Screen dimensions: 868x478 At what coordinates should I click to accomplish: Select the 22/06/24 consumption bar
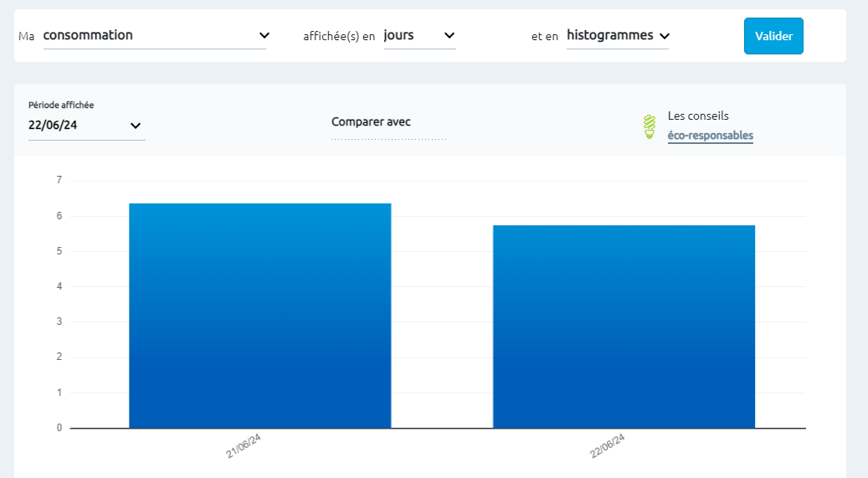click(x=624, y=326)
